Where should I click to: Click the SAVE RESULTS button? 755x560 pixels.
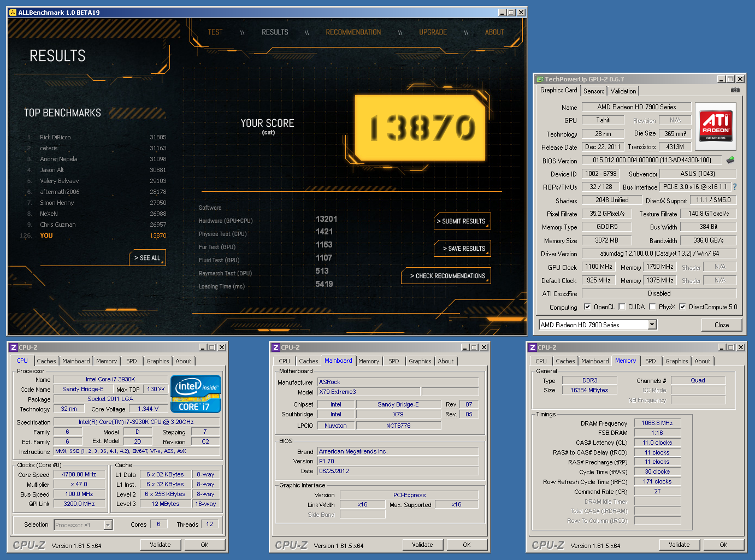(x=463, y=249)
